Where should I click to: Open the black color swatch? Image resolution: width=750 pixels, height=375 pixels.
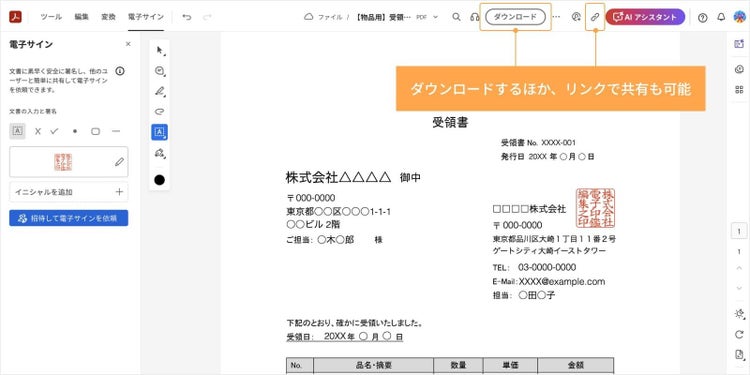[x=160, y=180]
